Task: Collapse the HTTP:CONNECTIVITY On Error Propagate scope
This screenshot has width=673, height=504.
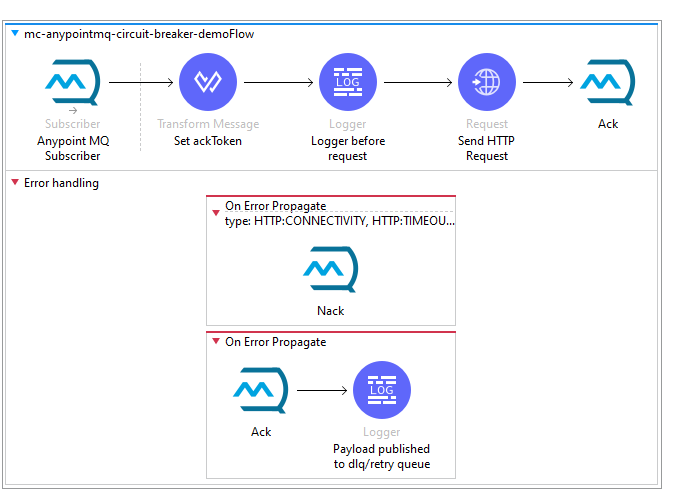Action: tap(215, 207)
